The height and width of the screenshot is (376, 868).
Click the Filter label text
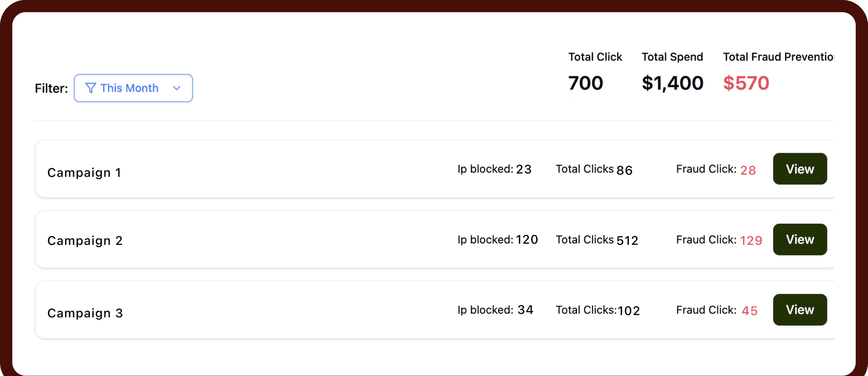[x=51, y=88]
